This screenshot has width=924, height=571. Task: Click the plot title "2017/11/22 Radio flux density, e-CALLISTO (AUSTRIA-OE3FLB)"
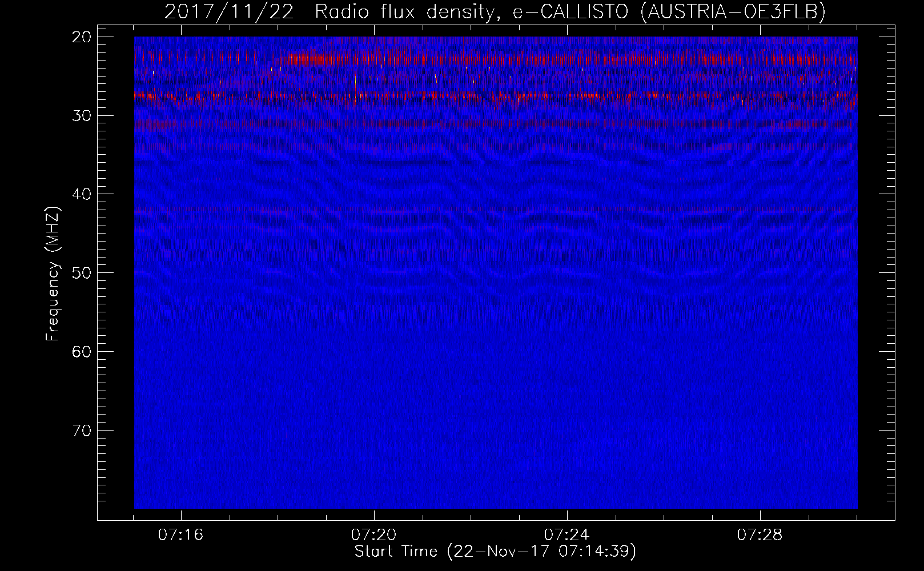click(x=495, y=11)
